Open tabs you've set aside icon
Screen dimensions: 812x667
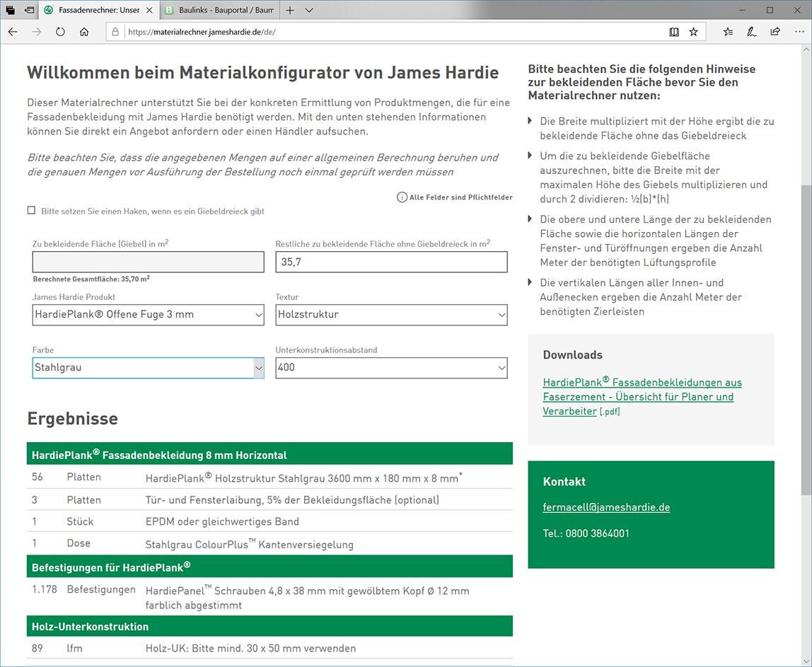(x=11, y=10)
